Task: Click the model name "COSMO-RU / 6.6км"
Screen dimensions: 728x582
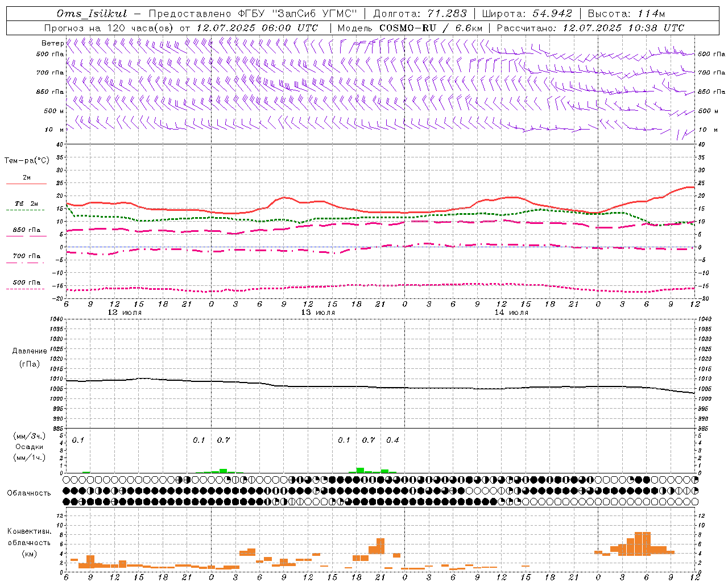Action: click(431, 28)
